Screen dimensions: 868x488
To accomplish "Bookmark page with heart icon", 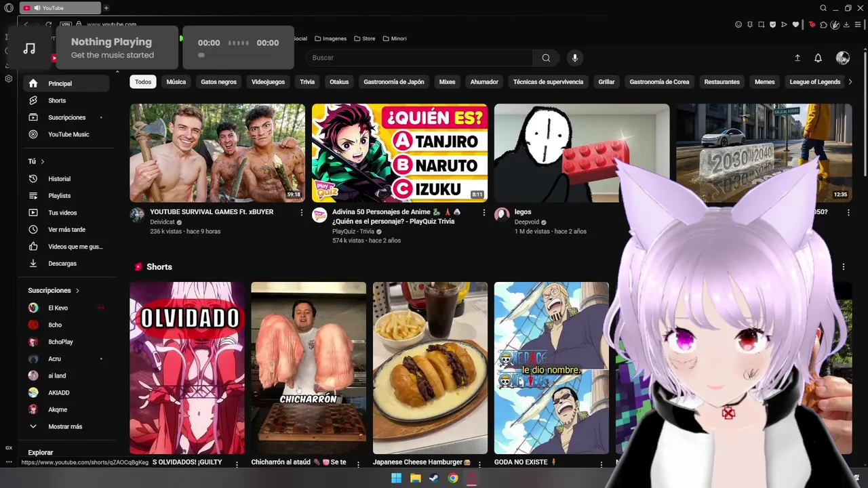I will (x=795, y=25).
